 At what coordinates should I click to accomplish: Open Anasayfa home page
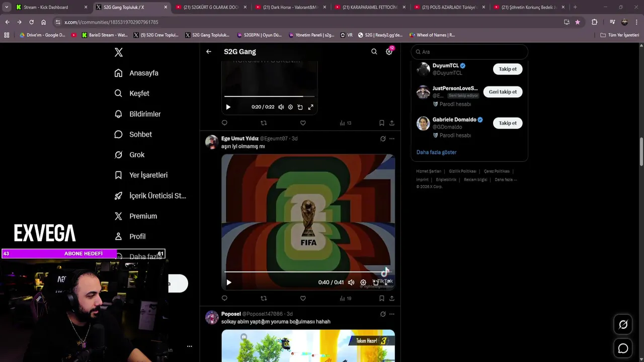(x=136, y=73)
